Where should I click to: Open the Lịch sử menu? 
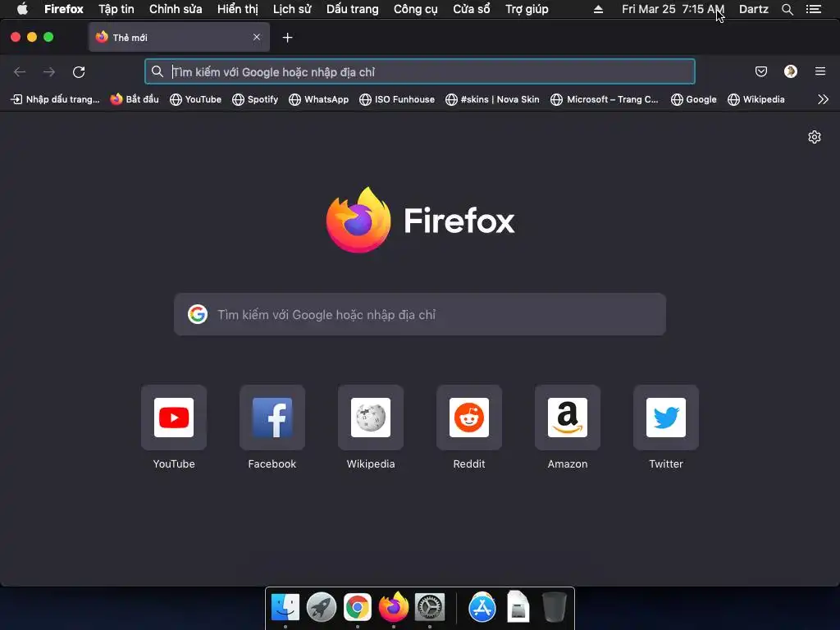(x=292, y=9)
